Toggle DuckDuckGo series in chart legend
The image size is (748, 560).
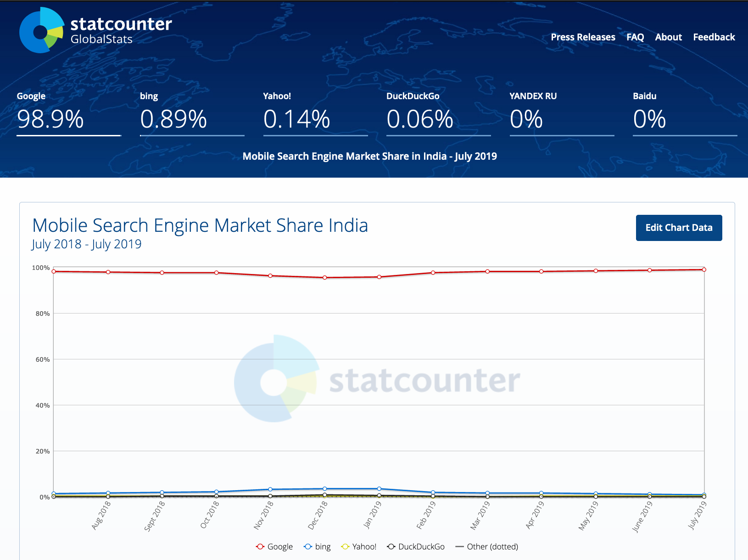pos(416,547)
